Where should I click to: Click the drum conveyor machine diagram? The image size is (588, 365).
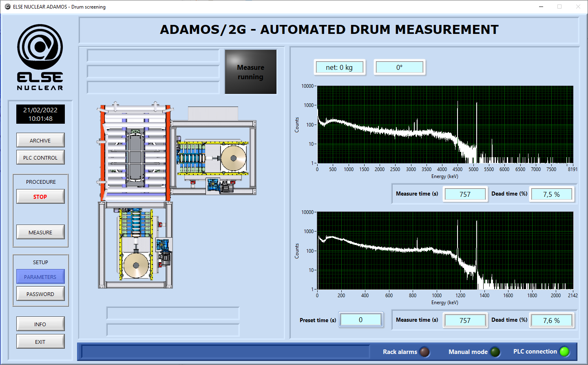[175, 196]
